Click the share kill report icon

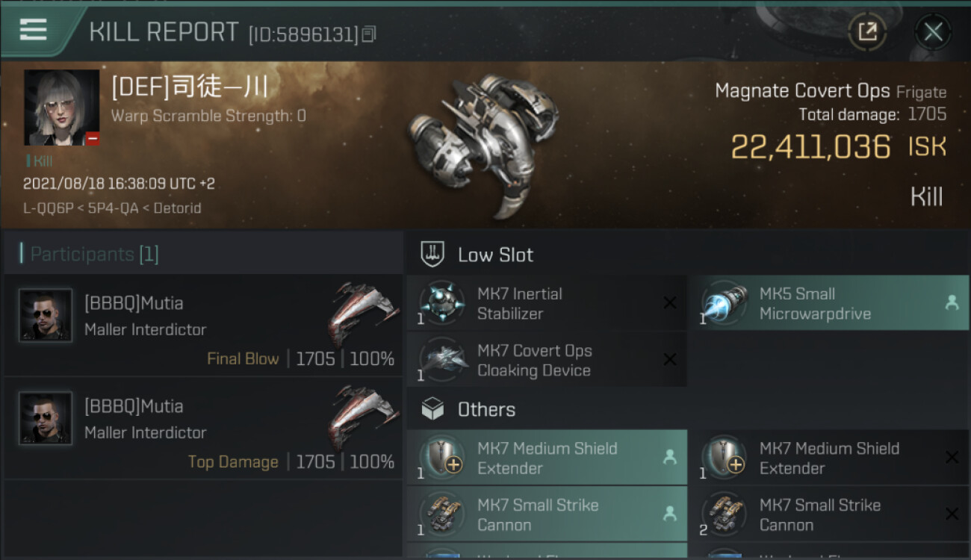[867, 31]
